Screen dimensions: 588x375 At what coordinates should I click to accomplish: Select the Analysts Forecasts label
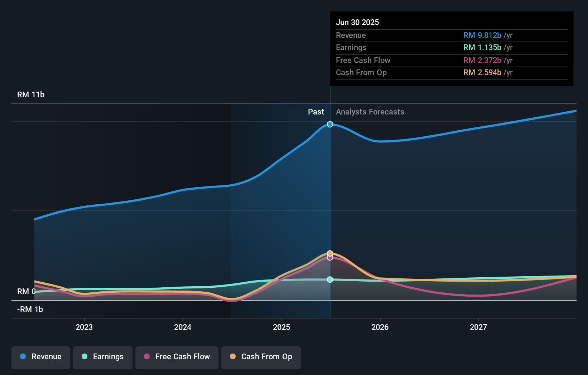(x=370, y=112)
